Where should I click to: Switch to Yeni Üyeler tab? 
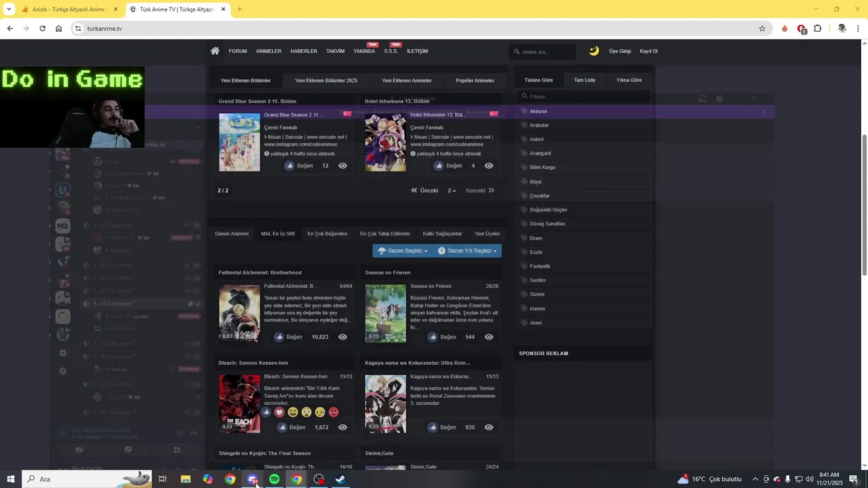coord(487,234)
